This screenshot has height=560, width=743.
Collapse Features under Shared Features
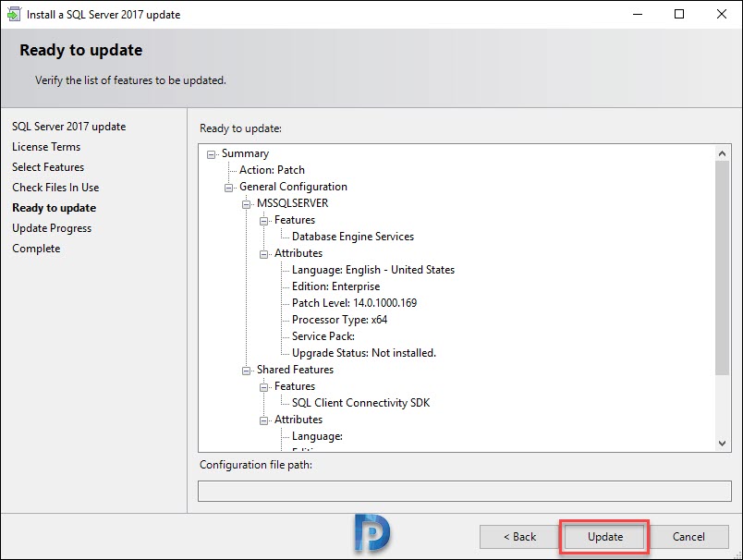coord(263,387)
